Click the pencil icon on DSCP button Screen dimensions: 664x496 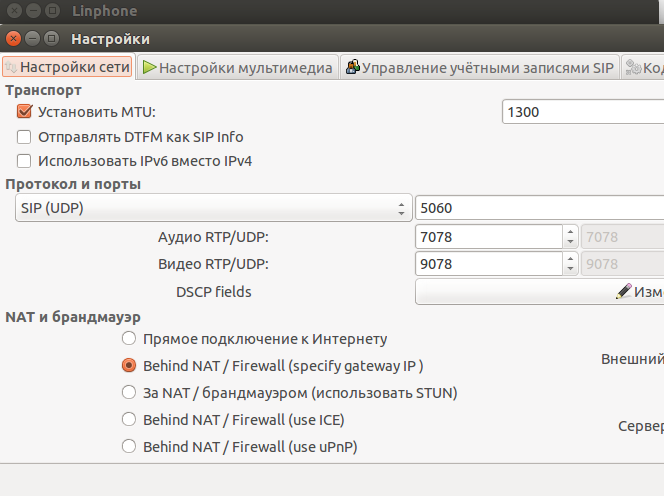tap(624, 292)
